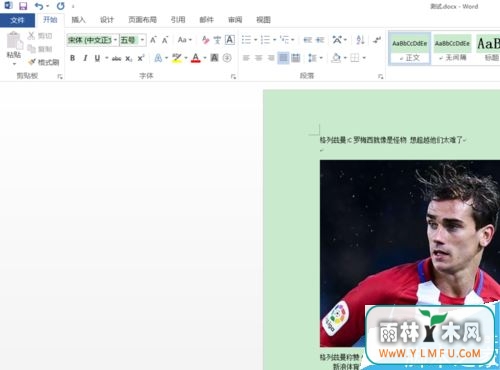
Task: Select the 格式刷 (Format Painter) tool
Action: [x=44, y=62]
